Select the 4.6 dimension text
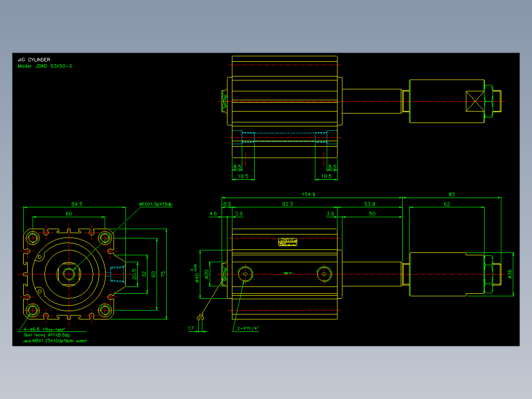Viewport: 532px width, 399px height. (x=213, y=214)
